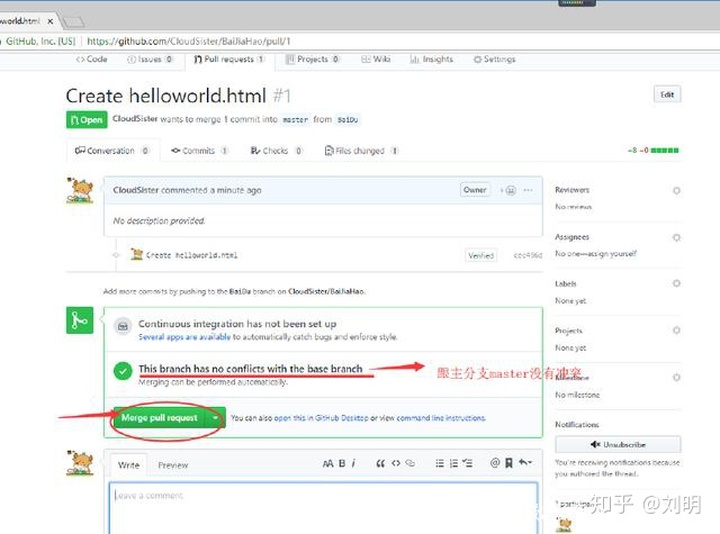The image size is (720, 534).
Task: Open the Several apps are available link
Action: pyautogui.click(x=184, y=337)
